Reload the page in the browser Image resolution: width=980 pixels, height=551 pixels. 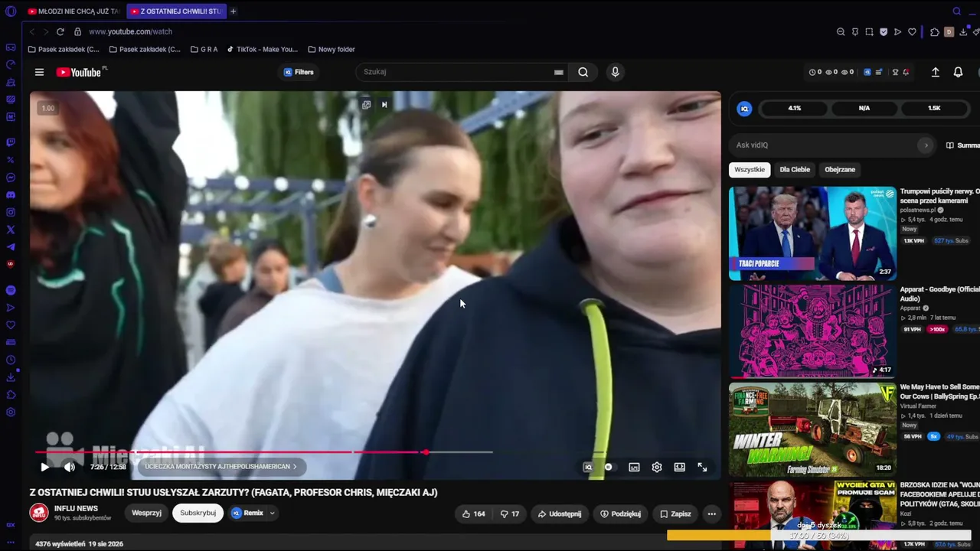(x=60, y=31)
